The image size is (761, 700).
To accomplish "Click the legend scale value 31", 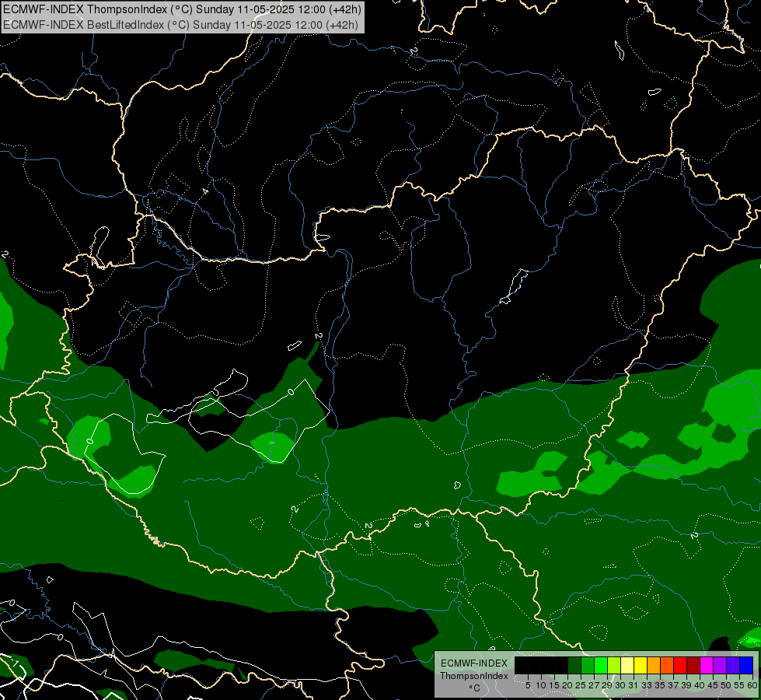I will 634,685.
